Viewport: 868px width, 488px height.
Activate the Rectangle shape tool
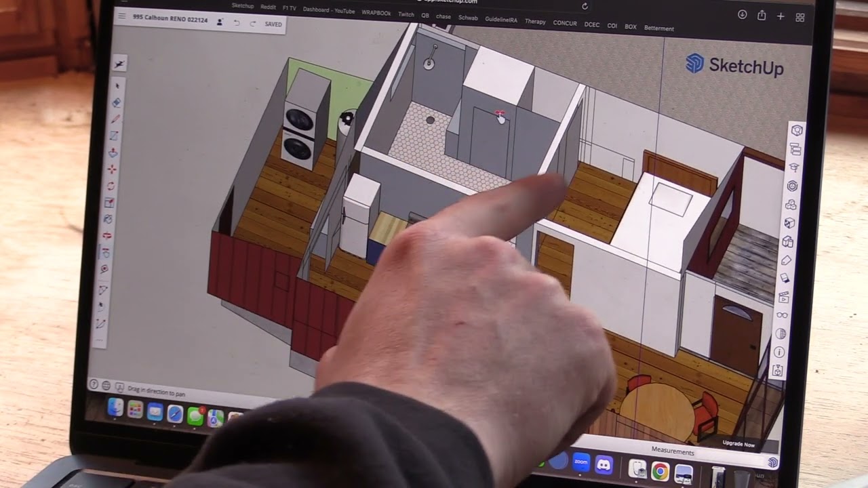115,136
